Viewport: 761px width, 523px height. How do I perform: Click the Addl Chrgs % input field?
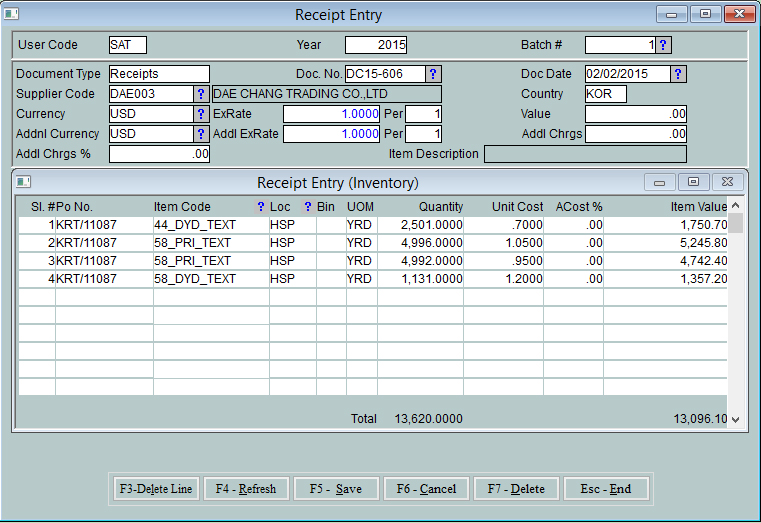(159, 154)
